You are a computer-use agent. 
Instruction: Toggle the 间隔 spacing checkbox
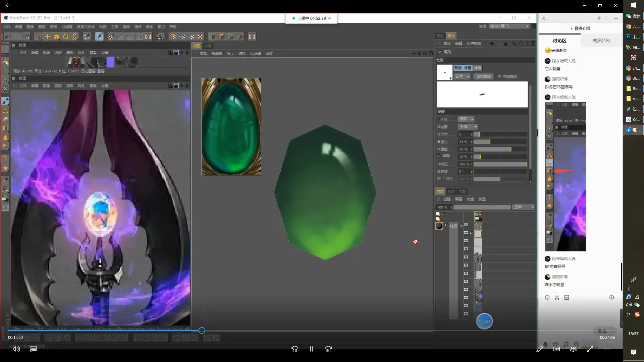(439, 156)
